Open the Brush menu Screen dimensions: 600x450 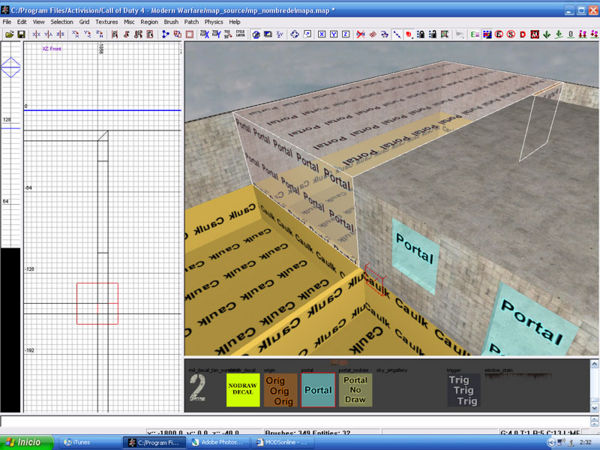click(x=171, y=22)
